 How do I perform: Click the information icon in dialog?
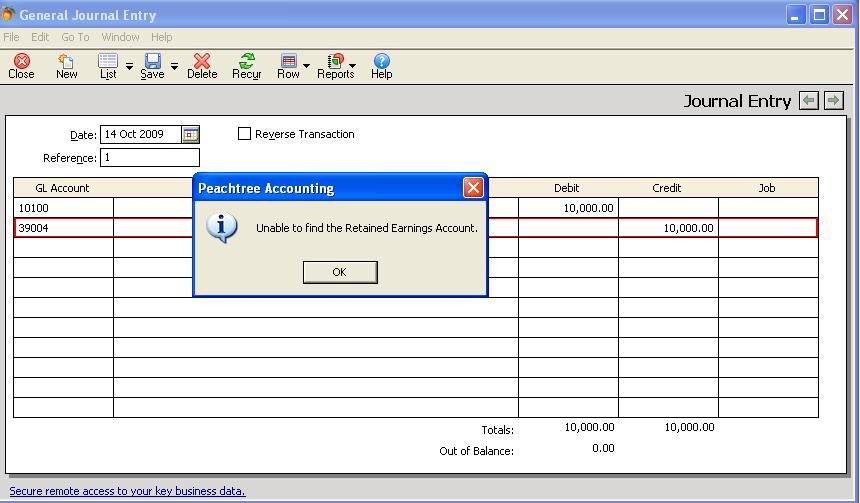point(222,227)
